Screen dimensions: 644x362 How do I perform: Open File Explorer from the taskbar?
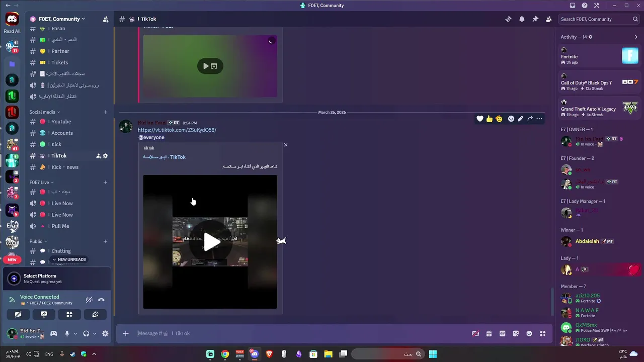coord(328,354)
